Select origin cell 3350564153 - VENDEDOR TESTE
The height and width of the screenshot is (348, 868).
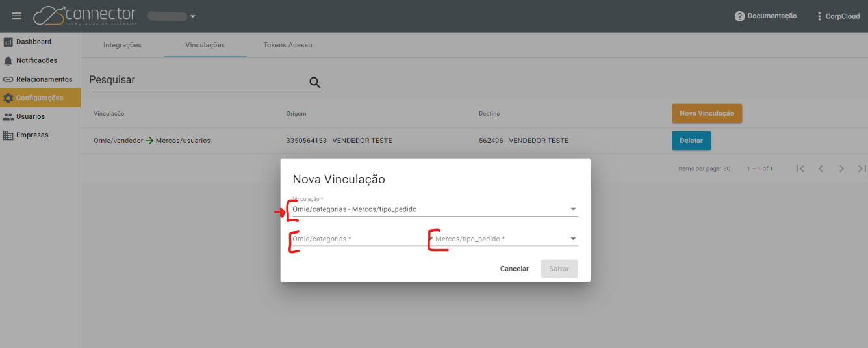coord(339,141)
